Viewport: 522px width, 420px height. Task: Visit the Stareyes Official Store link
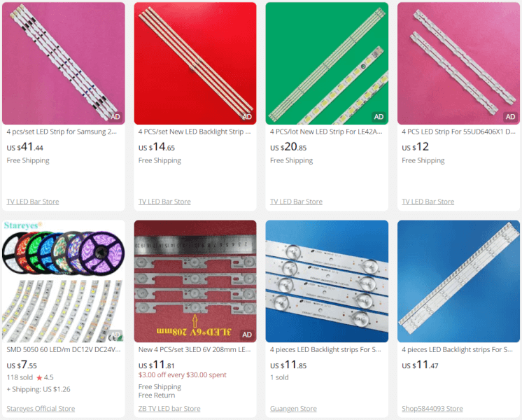(x=41, y=408)
